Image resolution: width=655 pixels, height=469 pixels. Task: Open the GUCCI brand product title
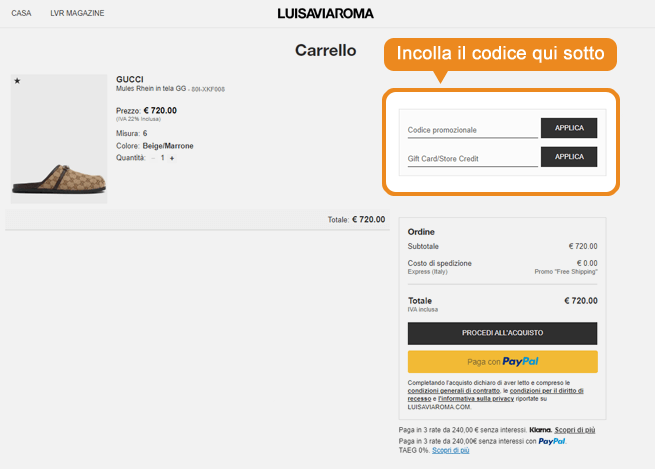(x=129, y=79)
